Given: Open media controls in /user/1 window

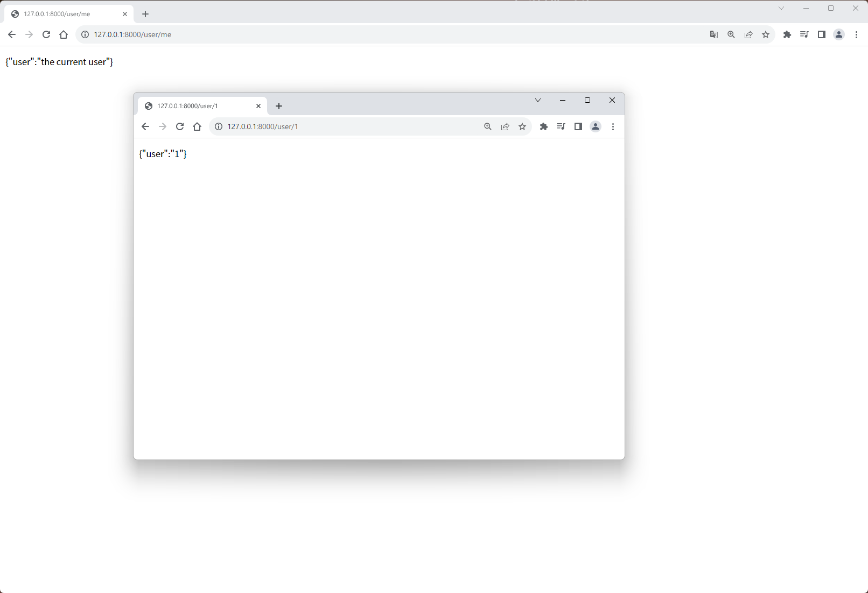Looking at the screenshot, I should coord(561,126).
